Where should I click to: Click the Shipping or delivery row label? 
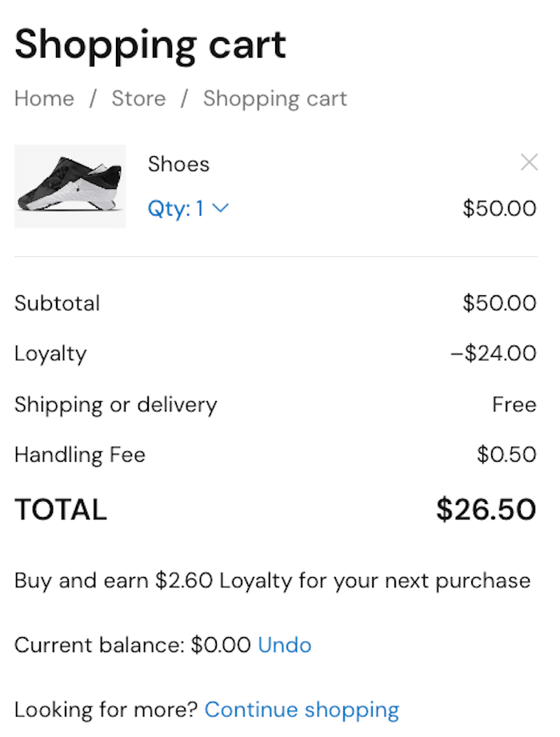pyautogui.click(x=115, y=404)
